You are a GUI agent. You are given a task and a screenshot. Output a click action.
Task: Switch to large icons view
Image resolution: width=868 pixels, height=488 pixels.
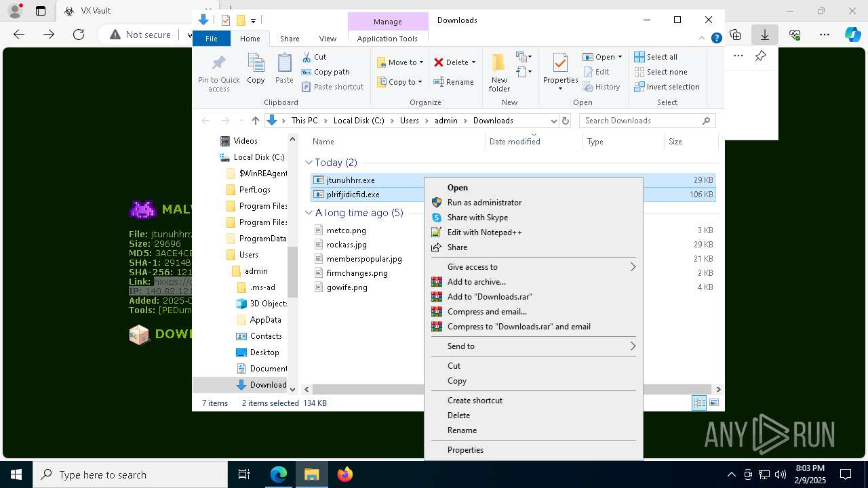tap(714, 403)
